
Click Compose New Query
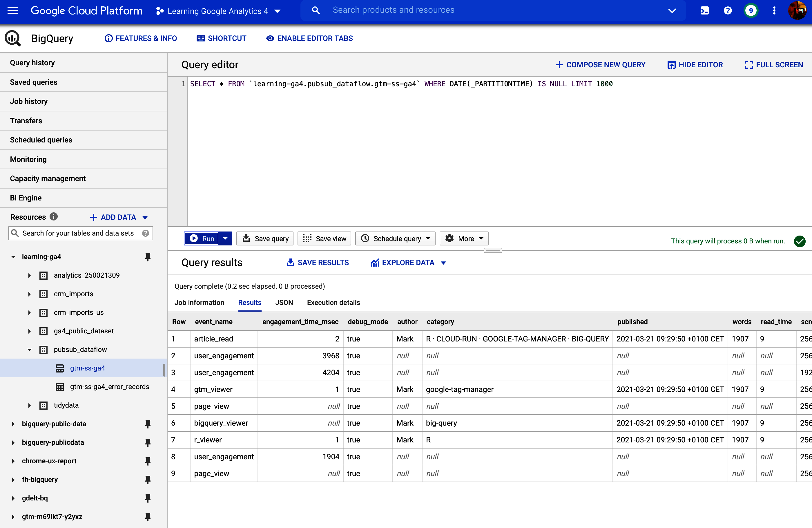[x=600, y=64]
